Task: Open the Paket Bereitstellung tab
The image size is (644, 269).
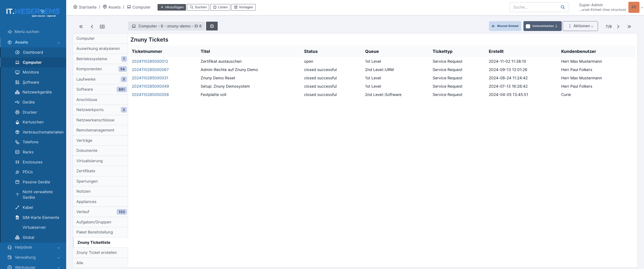Action: (100, 232)
